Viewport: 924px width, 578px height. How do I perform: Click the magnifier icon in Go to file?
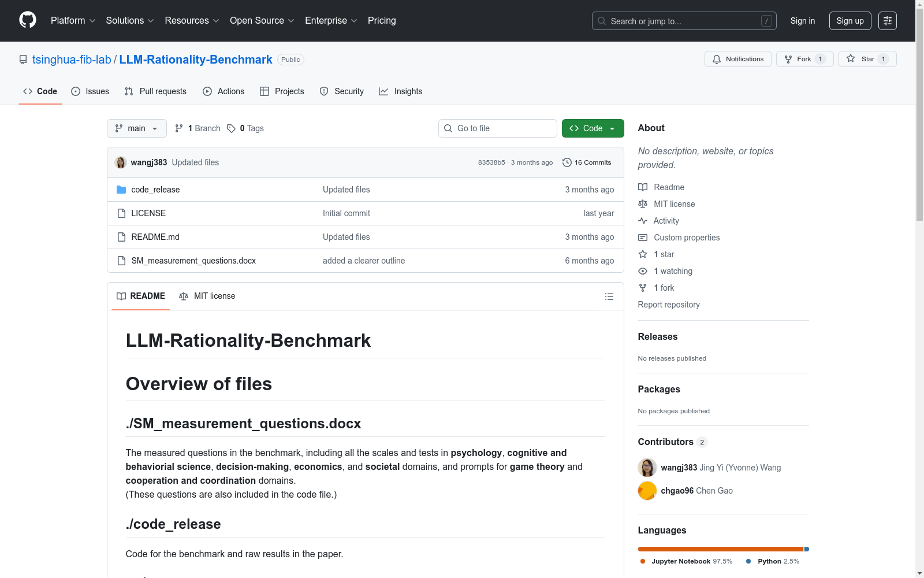[x=448, y=128]
